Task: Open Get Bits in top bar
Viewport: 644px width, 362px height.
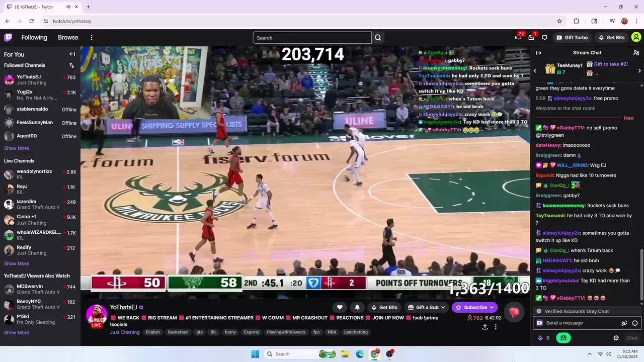Action: point(611,38)
